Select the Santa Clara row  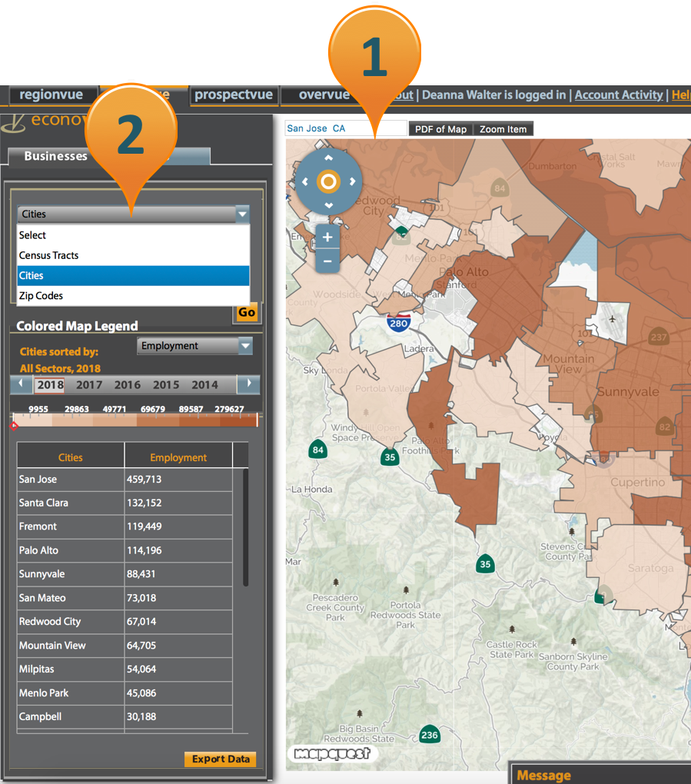(125, 503)
